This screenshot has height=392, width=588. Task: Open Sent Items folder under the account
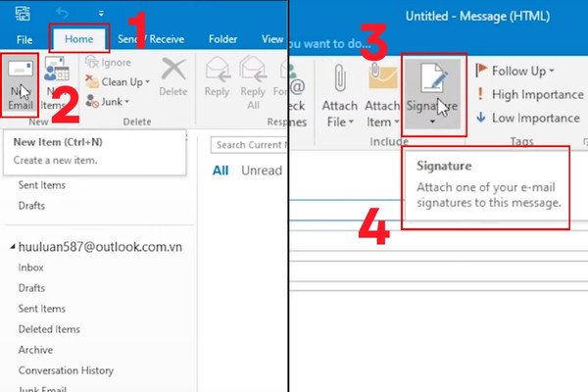(41, 309)
